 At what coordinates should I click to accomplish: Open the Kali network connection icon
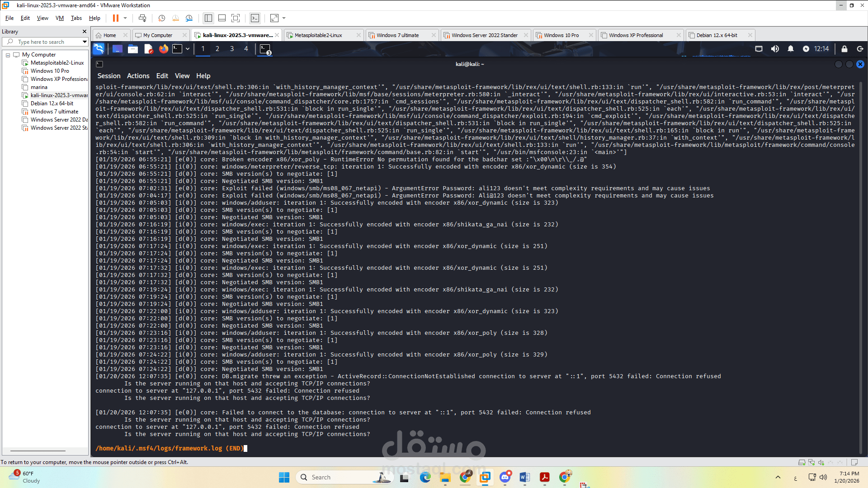point(759,49)
